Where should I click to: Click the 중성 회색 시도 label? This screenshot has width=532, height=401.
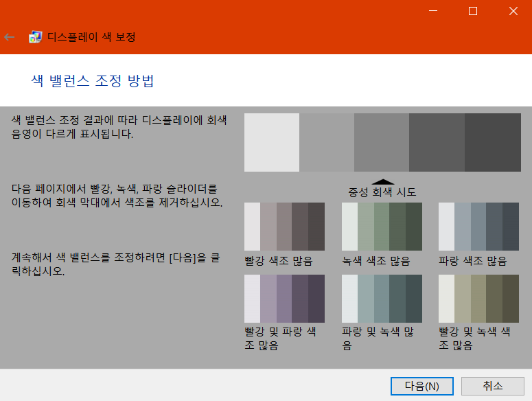coord(382,192)
